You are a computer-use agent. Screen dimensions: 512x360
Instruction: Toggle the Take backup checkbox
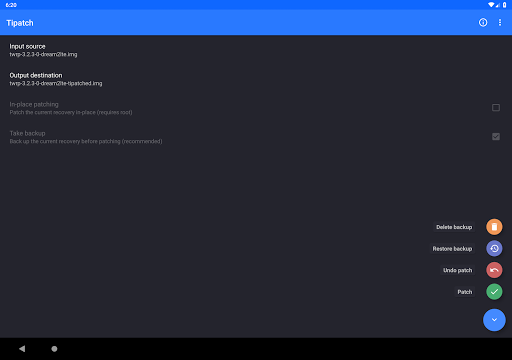496,137
